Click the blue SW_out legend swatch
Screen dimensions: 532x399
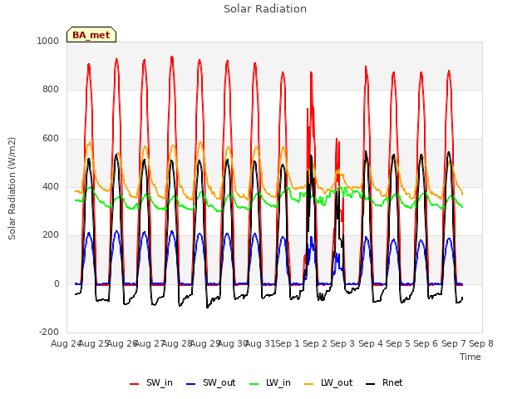191,384
